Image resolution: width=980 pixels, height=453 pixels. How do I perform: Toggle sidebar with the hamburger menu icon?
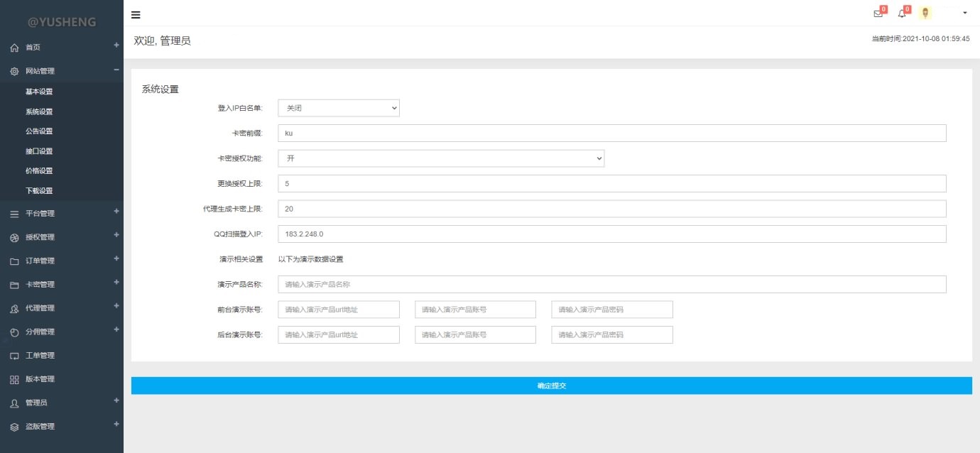point(136,14)
